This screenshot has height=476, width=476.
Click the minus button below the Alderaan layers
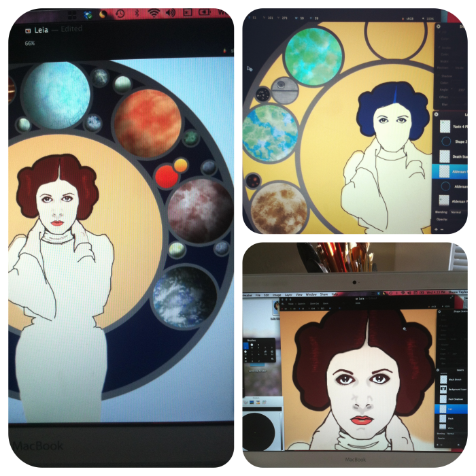(442, 229)
